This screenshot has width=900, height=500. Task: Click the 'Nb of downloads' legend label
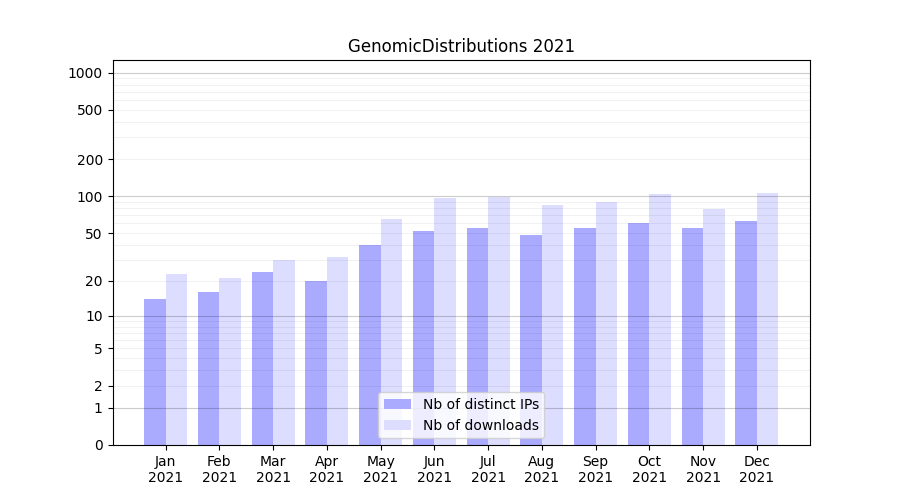[x=480, y=425]
